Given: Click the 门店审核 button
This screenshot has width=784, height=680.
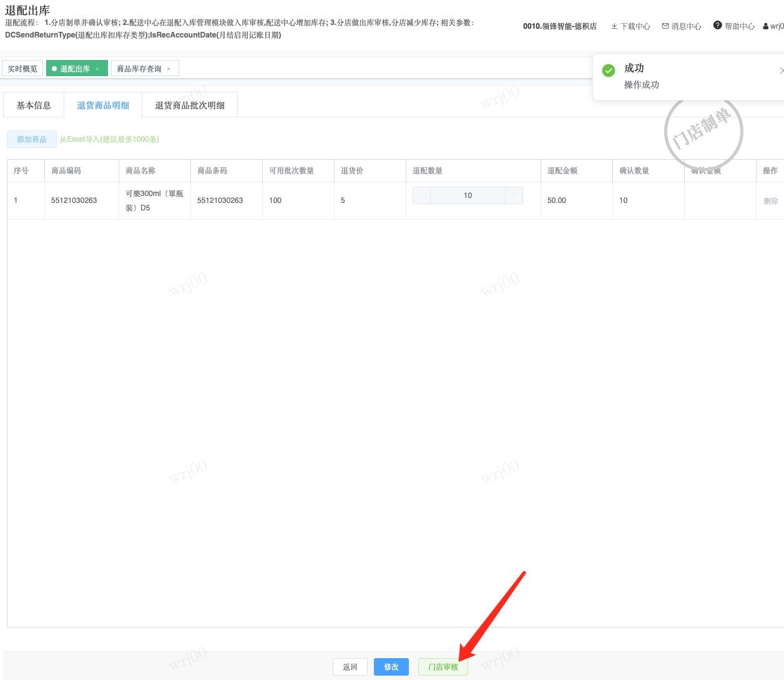Looking at the screenshot, I should click(x=443, y=667).
